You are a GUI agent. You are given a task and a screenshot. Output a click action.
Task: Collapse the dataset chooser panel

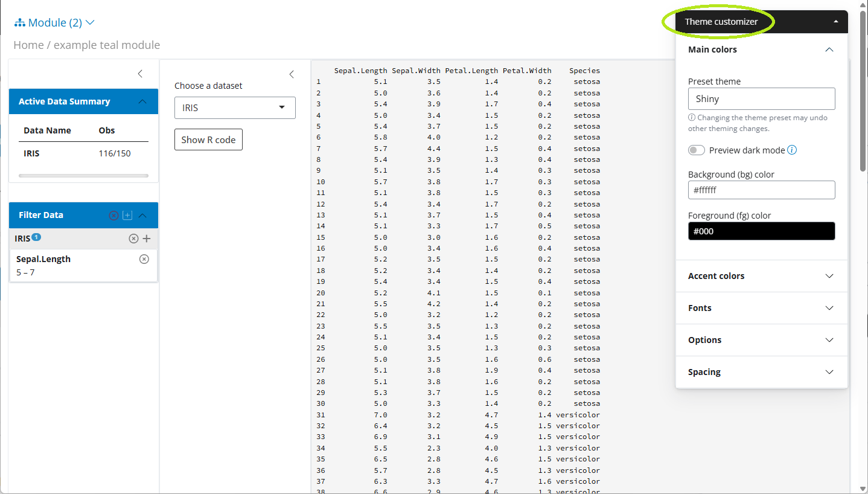pos(292,74)
